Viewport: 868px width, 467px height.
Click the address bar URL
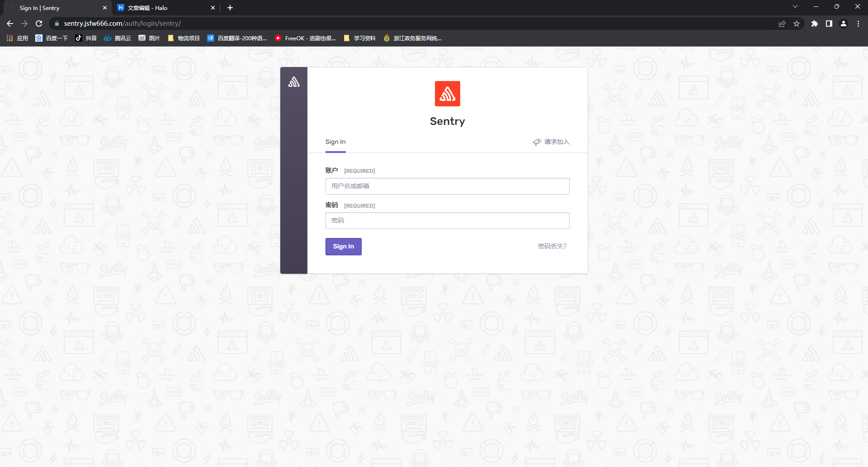[x=123, y=24]
